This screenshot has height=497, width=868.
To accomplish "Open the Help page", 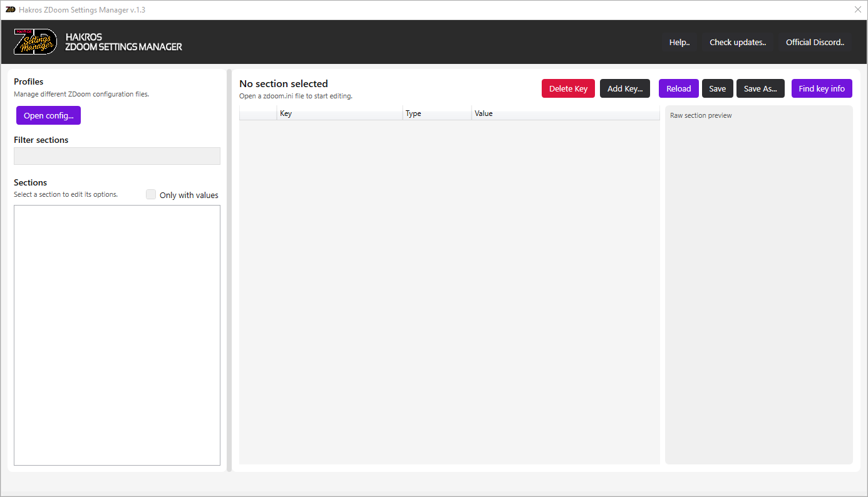I will click(x=679, y=43).
